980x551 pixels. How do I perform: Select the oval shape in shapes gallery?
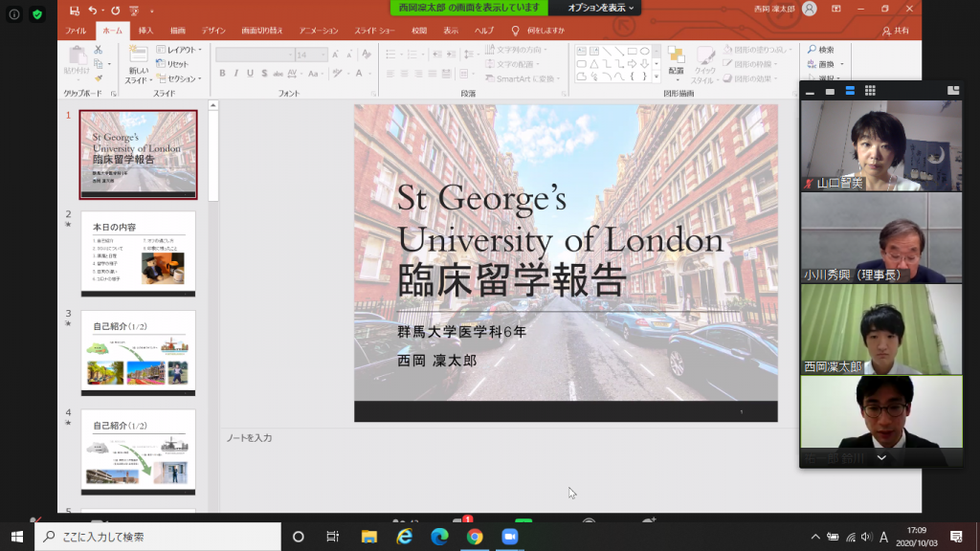[x=644, y=52]
